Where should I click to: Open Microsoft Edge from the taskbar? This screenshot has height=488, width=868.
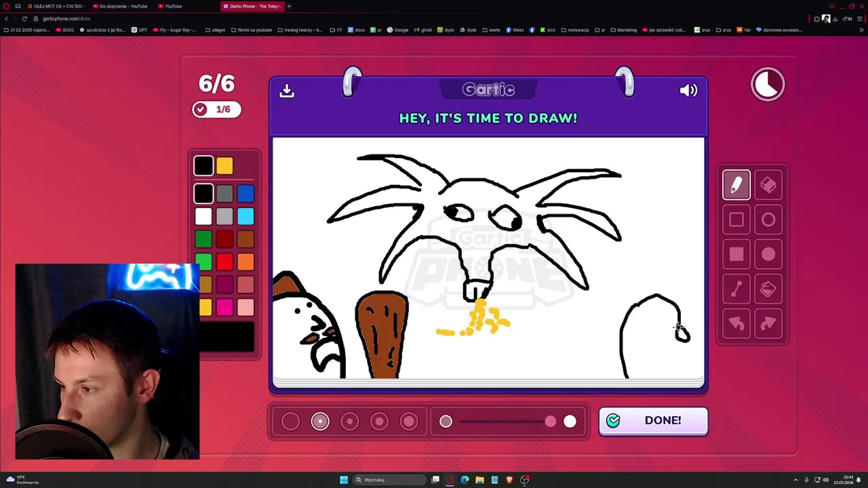tap(465, 480)
